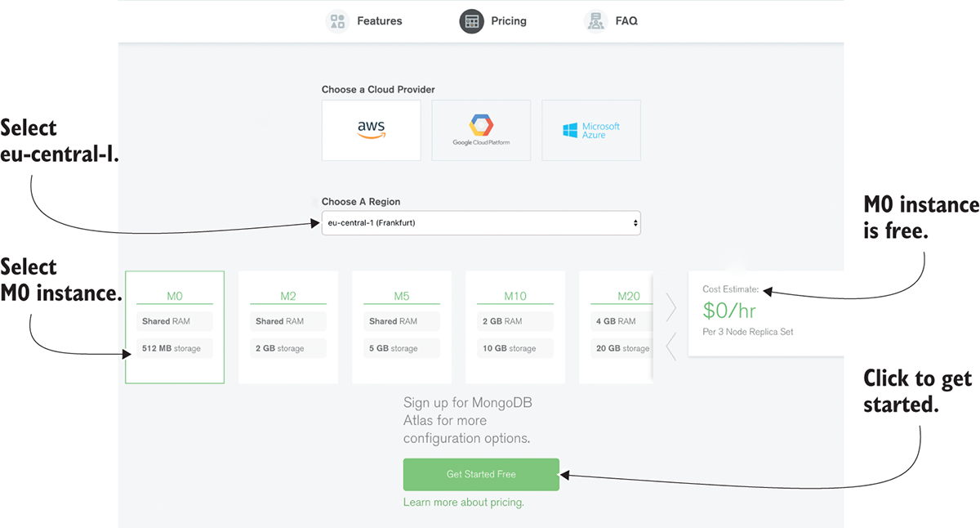Click the region dropdown arrow indicator
Image resolution: width=980 pixels, height=528 pixels.
point(635,223)
